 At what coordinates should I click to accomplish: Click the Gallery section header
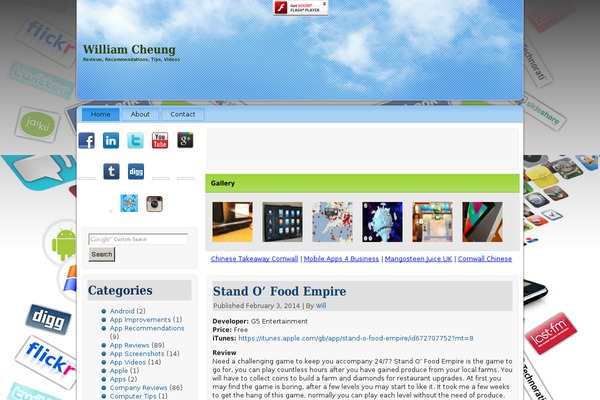tap(362, 183)
